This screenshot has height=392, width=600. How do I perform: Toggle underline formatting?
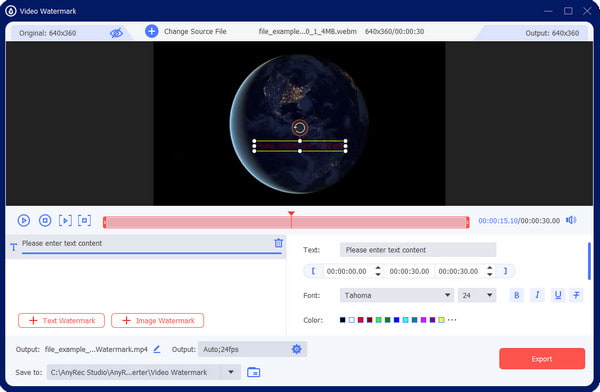pos(558,295)
